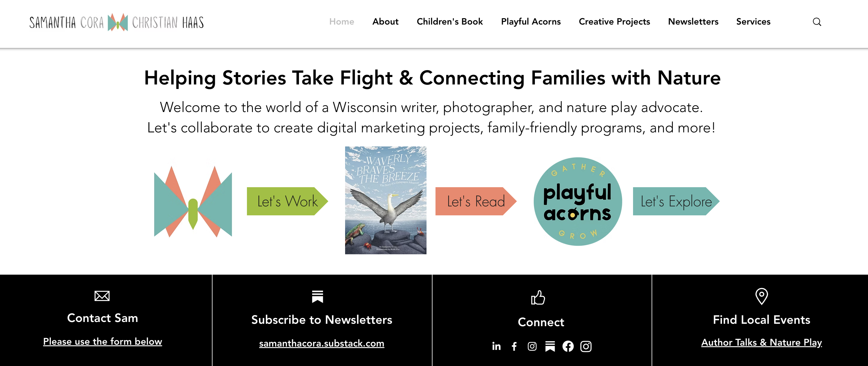Click the circular Facebook icon
The height and width of the screenshot is (366, 868).
point(568,346)
